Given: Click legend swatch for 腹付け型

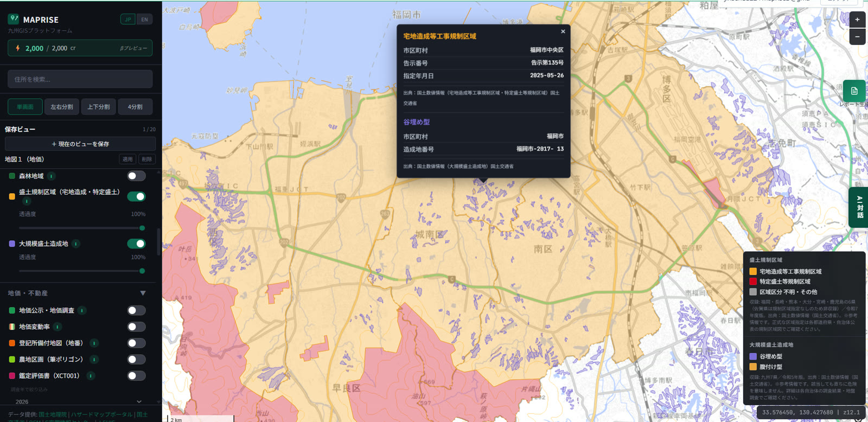Looking at the screenshot, I should click(x=753, y=367).
